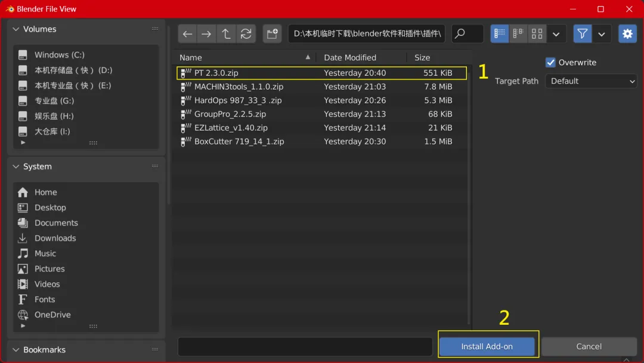
Task: Collapse the Volumes panel
Action: coord(16,29)
